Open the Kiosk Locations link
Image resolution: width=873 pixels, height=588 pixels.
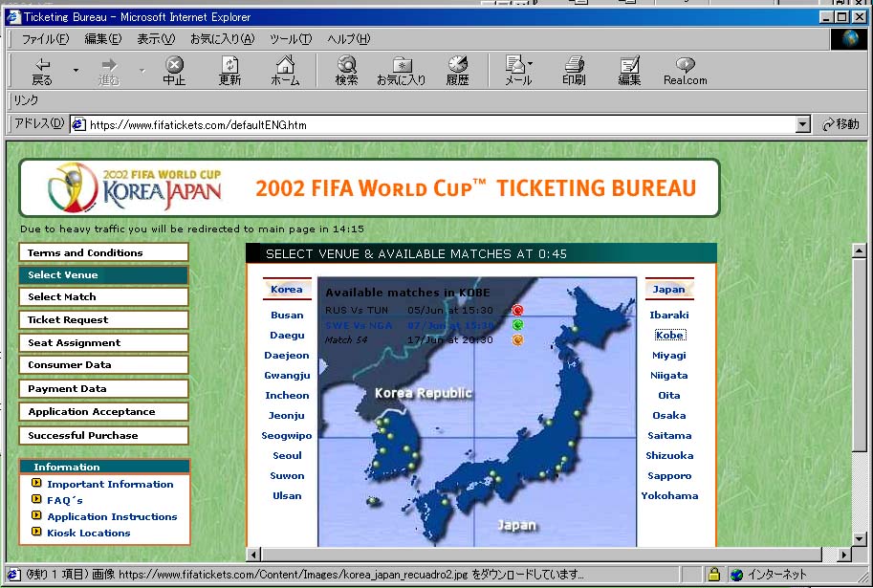click(x=89, y=533)
